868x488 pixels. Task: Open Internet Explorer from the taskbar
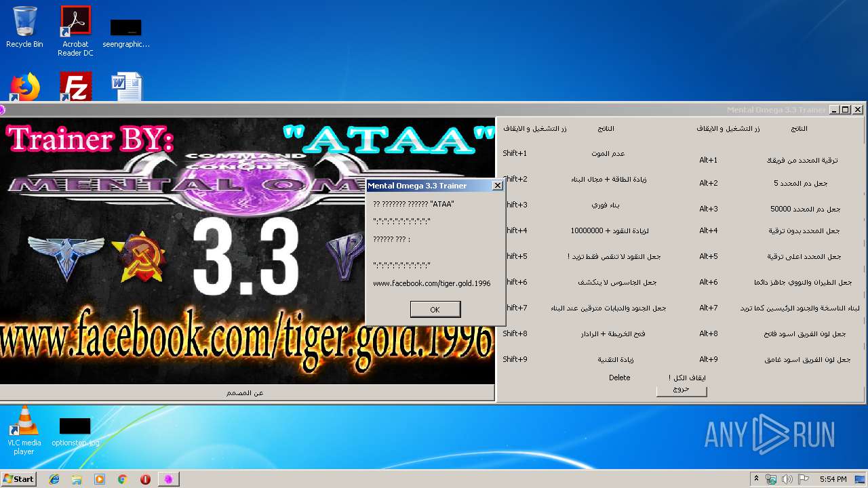pyautogui.click(x=54, y=479)
